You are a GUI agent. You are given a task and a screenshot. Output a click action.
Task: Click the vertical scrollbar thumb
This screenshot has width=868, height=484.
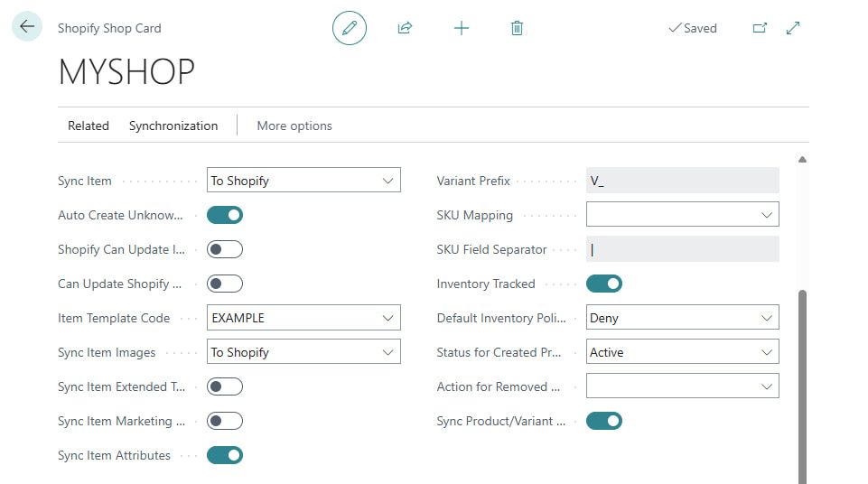tap(802, 386)
